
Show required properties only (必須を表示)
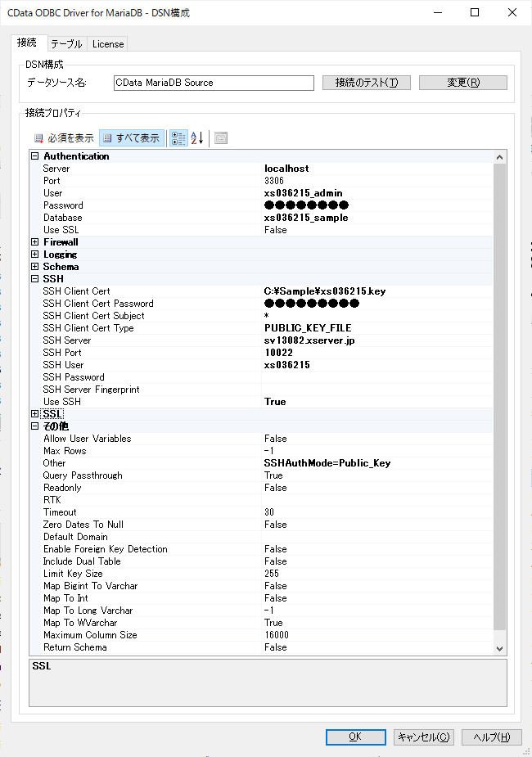coord(64,138)
